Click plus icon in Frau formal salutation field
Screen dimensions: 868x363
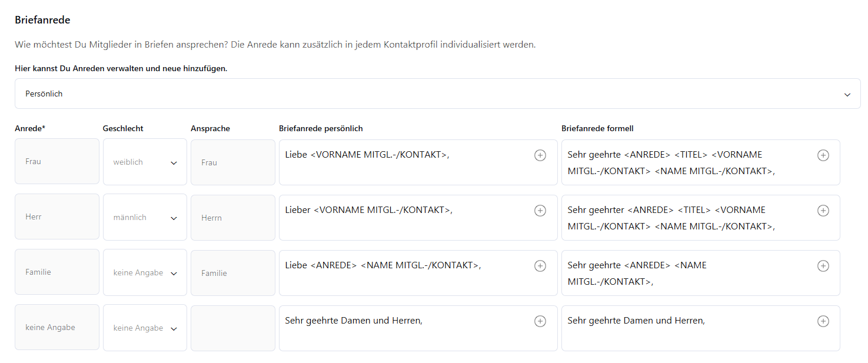(x=823, y=155)
